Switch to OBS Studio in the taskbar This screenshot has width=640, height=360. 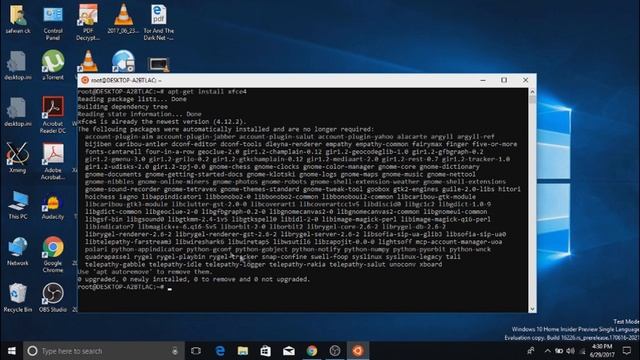tap(335, 351)
